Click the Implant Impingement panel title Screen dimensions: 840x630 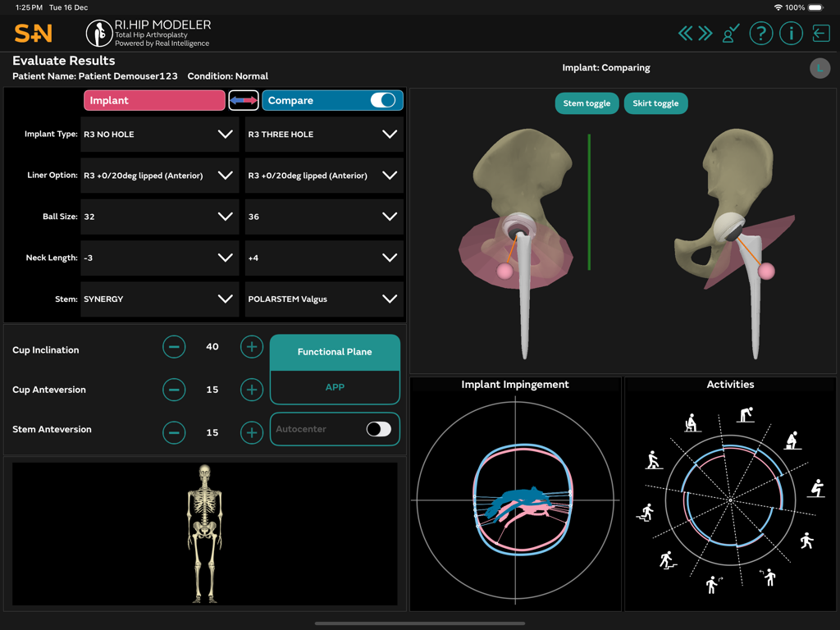[515, 384]
